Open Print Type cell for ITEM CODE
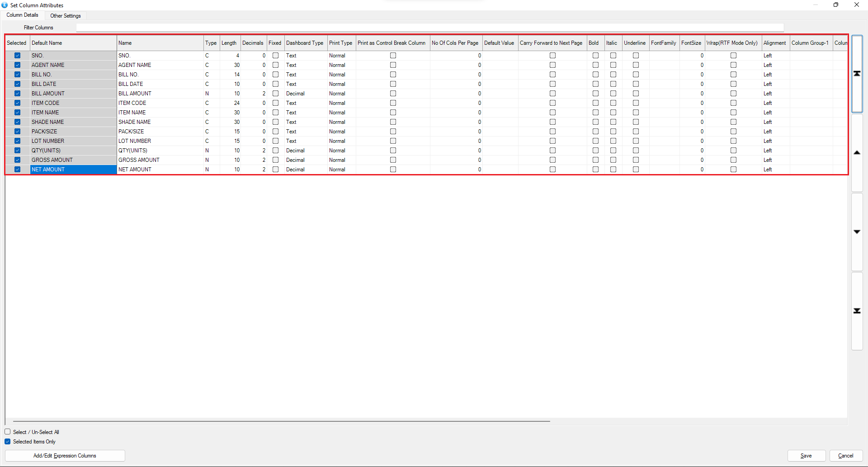Viewport: 868px width, 467px height. 341,103
